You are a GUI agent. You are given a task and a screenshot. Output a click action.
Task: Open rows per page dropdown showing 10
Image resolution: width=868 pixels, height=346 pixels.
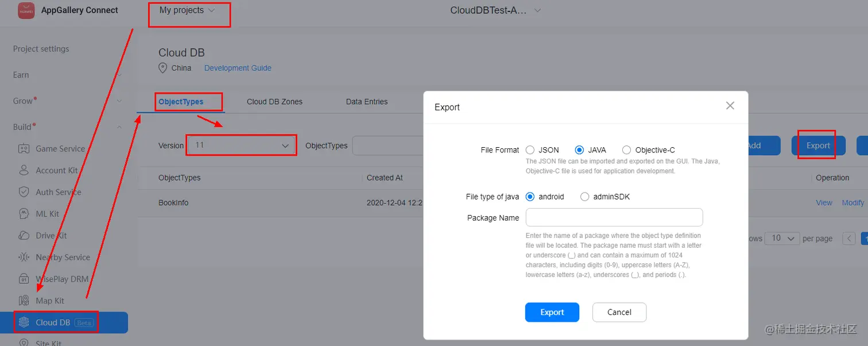click(x=783, y=238)
